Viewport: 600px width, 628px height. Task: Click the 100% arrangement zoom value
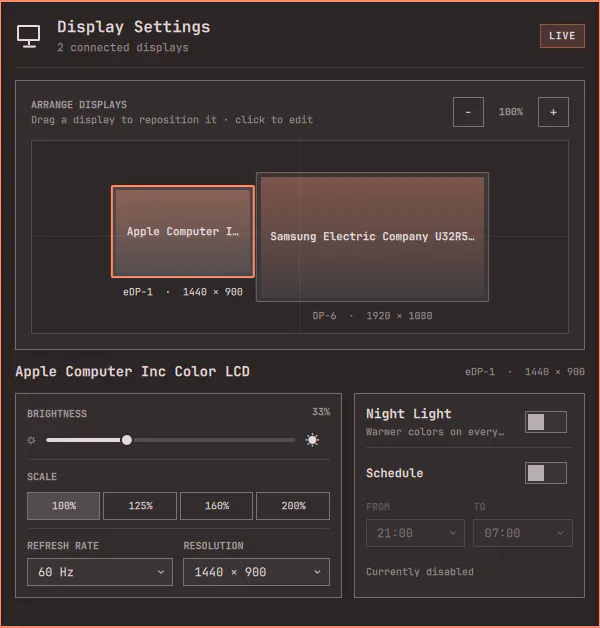511,112
